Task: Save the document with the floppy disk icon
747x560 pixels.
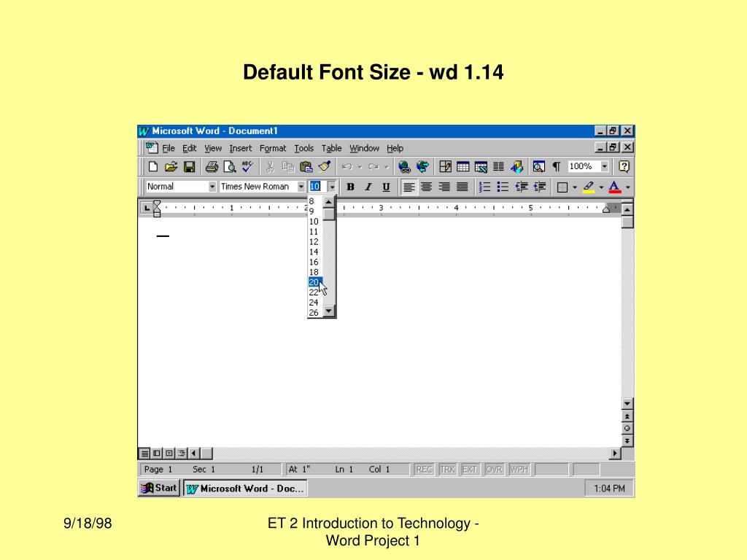Action: click(189, 167)
